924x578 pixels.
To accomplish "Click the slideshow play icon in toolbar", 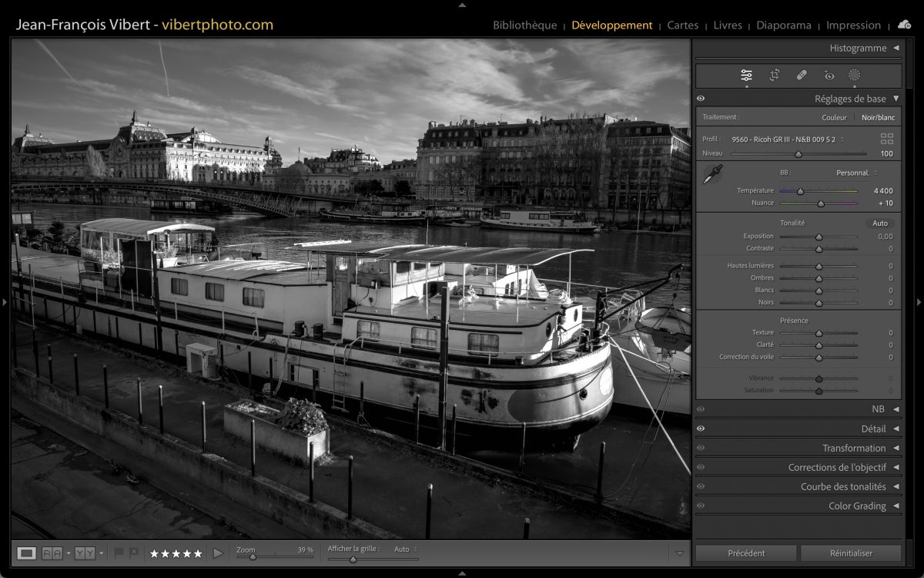I will (x=218, y=553).
